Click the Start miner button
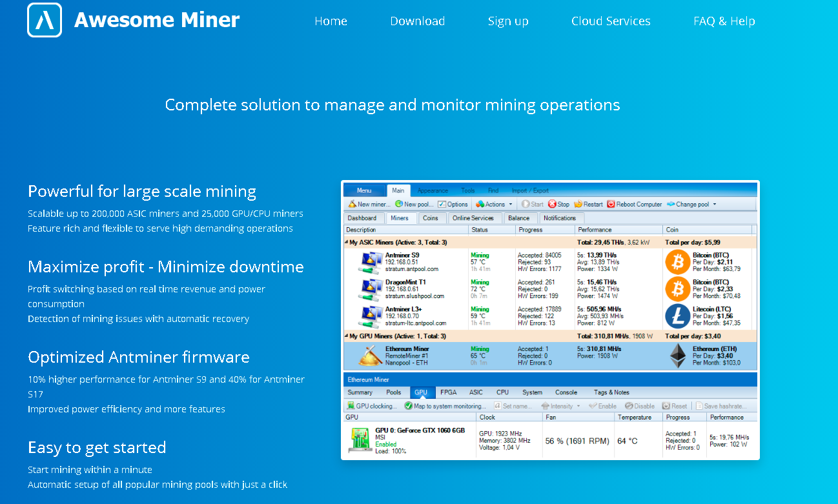The height and width of the screenshot is (504, 838). 533,204
